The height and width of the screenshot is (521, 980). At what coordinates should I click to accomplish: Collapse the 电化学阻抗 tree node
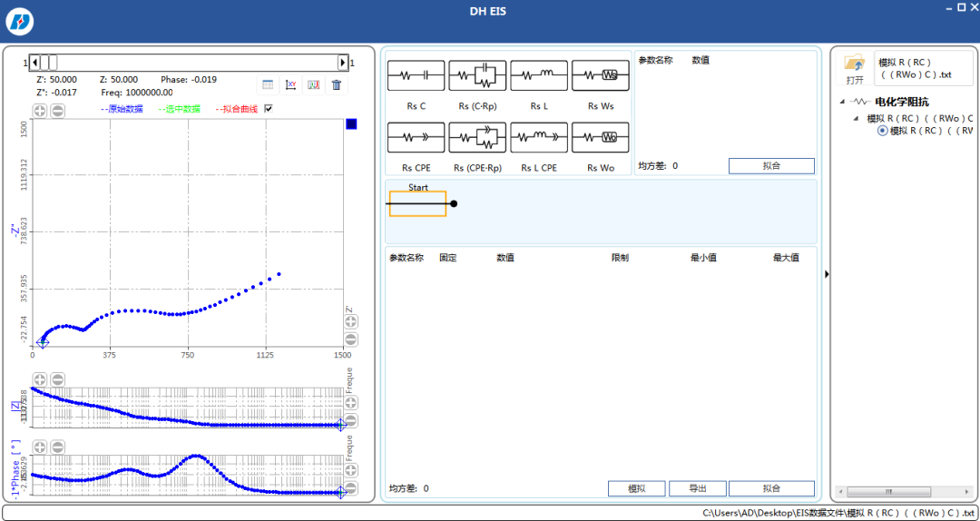(x=842, y=102)
